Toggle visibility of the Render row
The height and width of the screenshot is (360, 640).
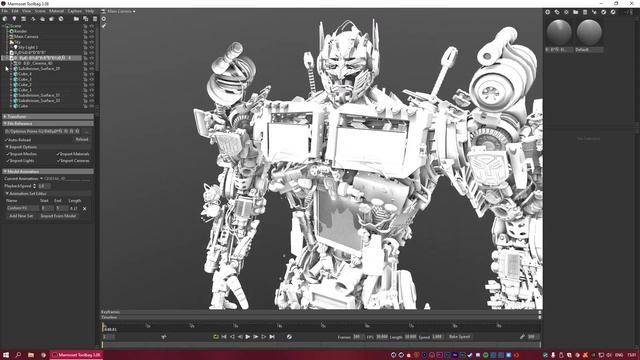tap(91, 31)
